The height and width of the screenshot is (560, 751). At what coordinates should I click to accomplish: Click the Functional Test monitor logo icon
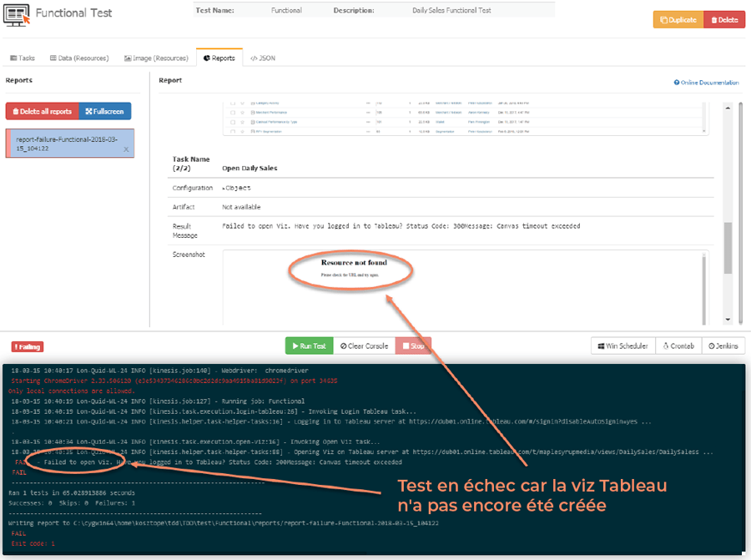tap(17, 15)
